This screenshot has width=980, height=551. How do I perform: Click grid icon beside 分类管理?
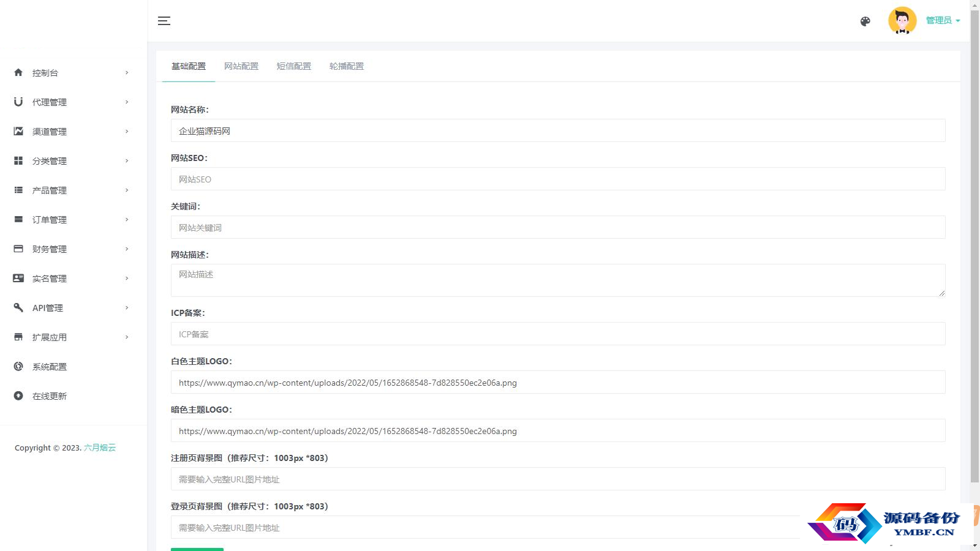point(18,160)
